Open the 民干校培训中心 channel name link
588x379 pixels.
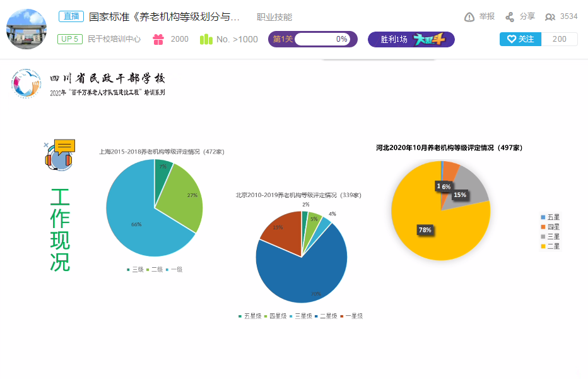tap(114, 39)
